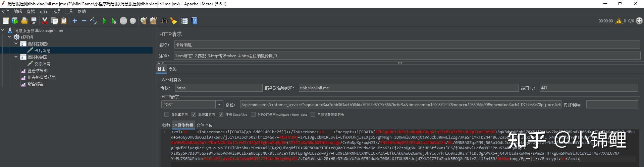Clear all results
644x167 pixels.
(153, 21)
